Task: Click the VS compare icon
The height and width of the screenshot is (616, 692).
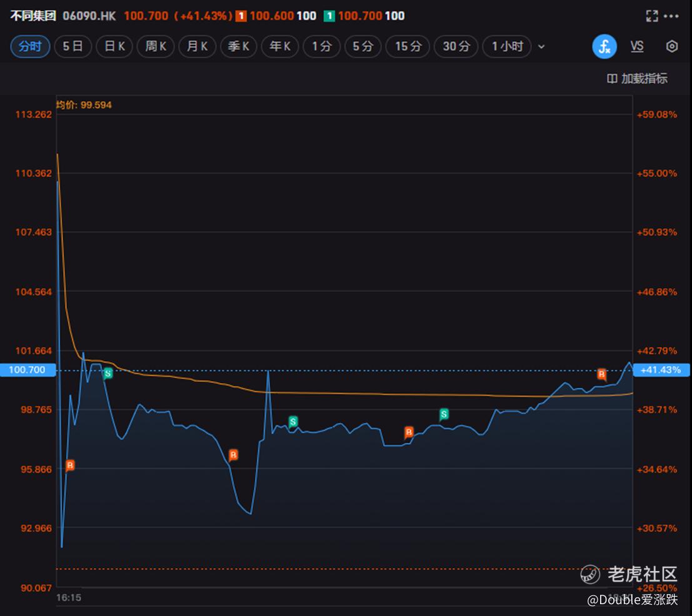Action: click(637, 47)
